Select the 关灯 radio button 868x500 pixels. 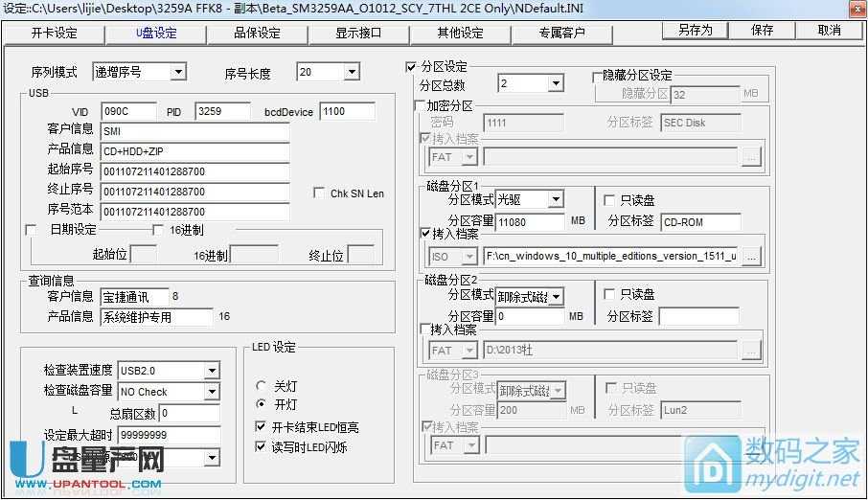pos(261,386)
